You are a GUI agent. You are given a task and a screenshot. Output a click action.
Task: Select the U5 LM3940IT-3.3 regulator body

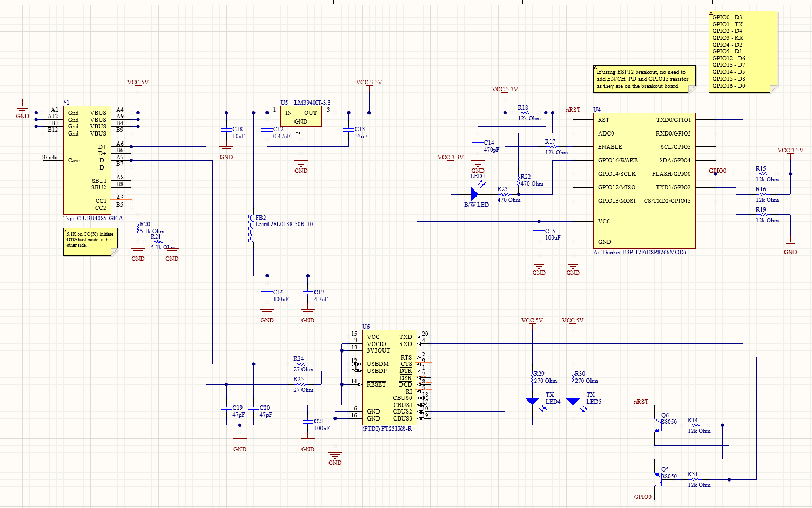(301, 116)
